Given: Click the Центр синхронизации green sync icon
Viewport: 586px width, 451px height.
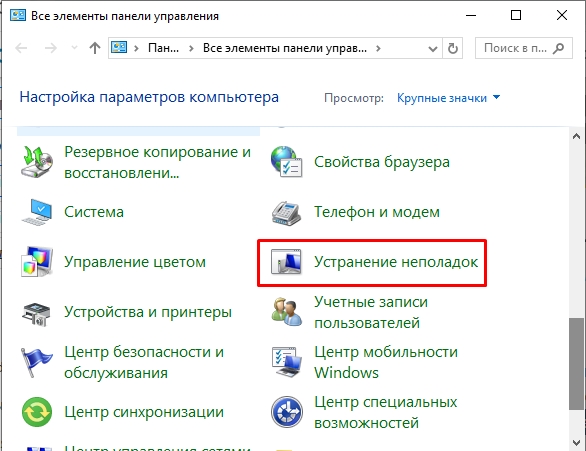Looking at the screenshot, I should (37, 412).
